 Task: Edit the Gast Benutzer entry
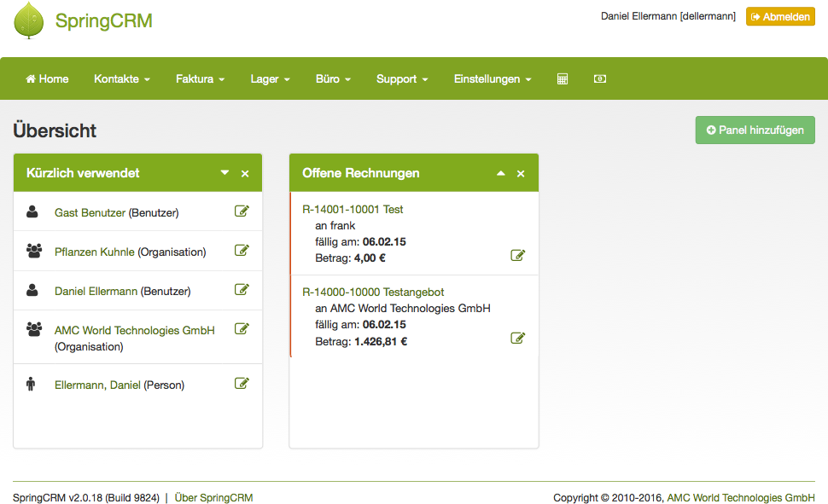coord(242,211)
